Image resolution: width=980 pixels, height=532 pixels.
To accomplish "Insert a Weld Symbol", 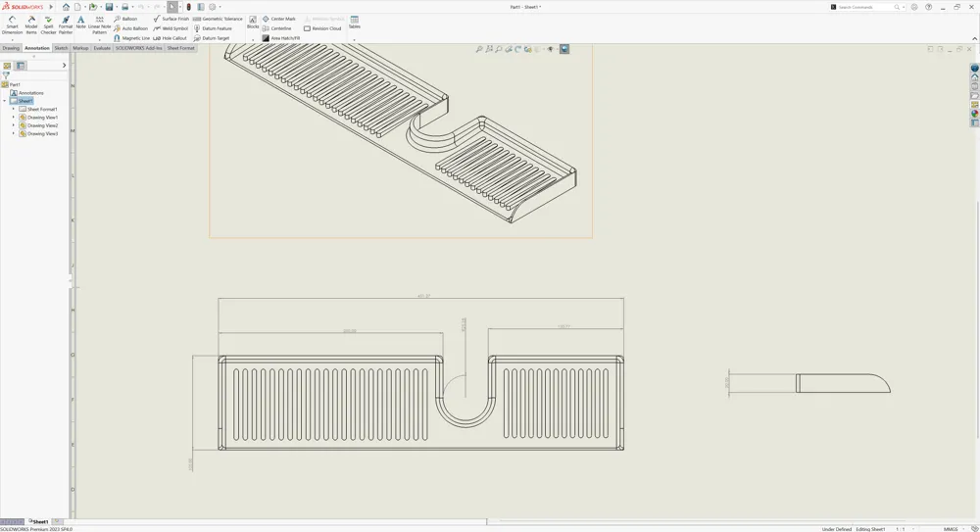I will 171,28.
